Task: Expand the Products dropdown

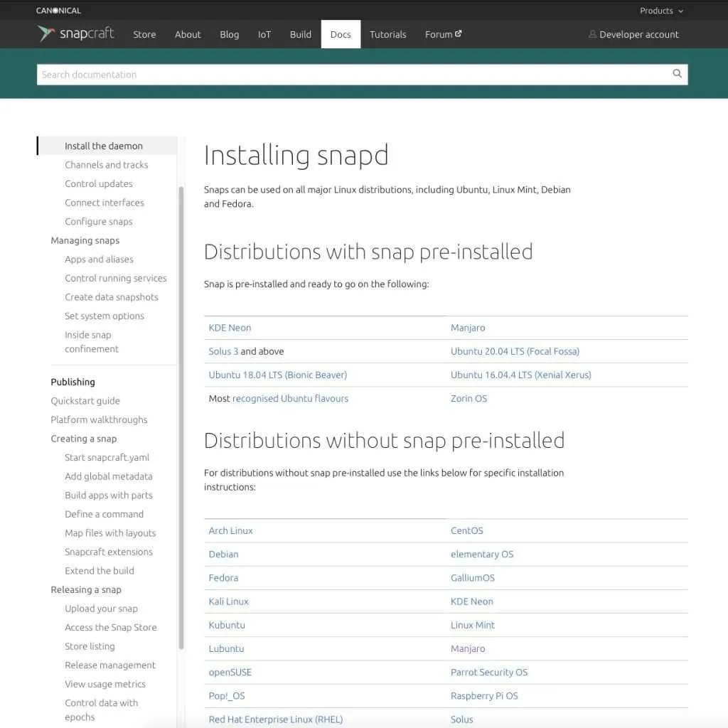Action: pos(661,10)
